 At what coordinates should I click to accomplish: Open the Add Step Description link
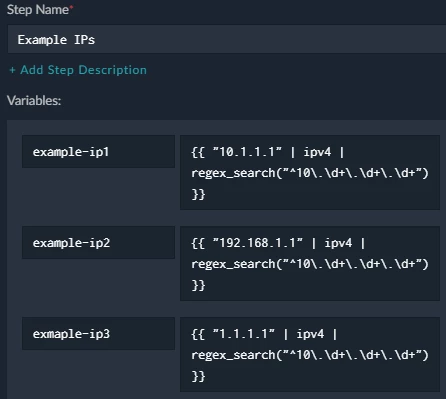point(78,70)
